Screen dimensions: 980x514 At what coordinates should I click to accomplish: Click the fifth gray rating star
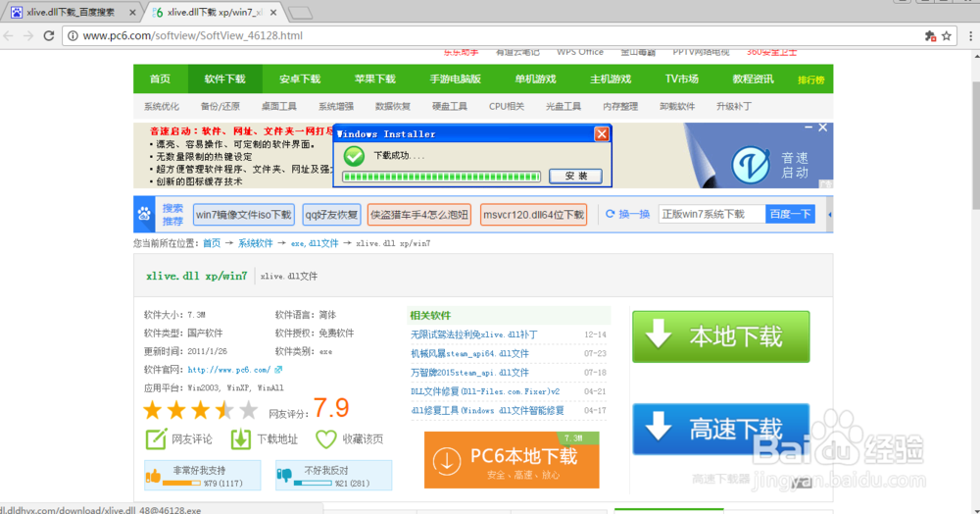click(x=248, y=410)
